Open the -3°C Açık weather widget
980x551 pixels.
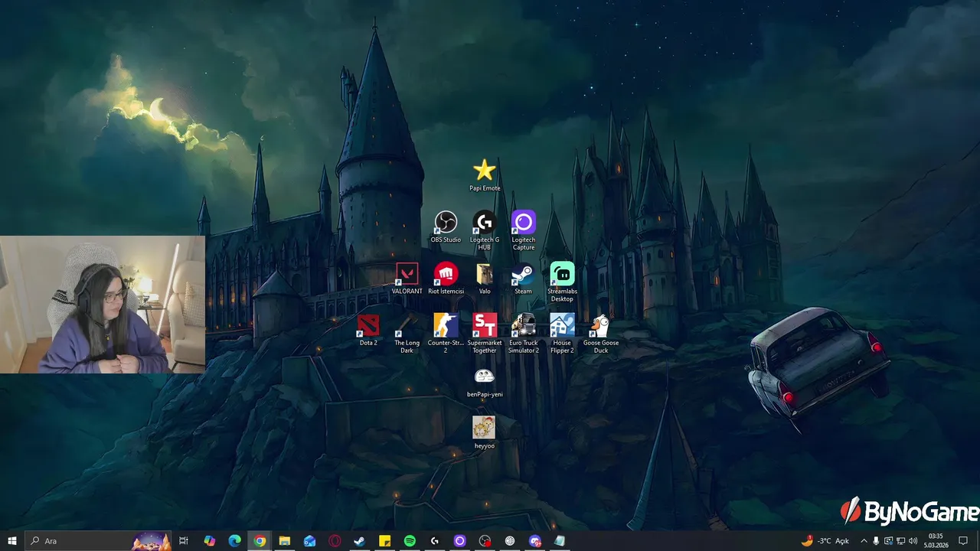(x=825, y=540)
